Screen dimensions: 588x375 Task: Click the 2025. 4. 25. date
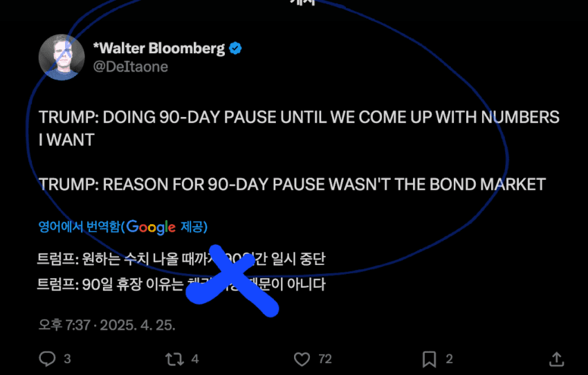pyautogui.click(x=138, y=324)
